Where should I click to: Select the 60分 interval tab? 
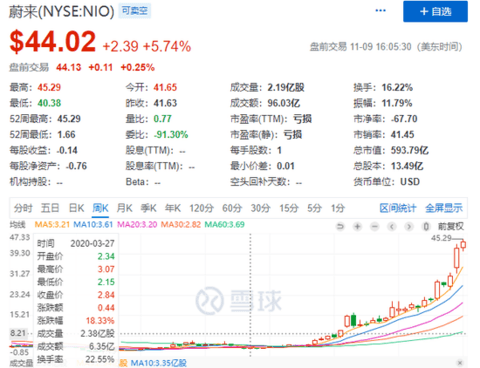tap(232, 208)
